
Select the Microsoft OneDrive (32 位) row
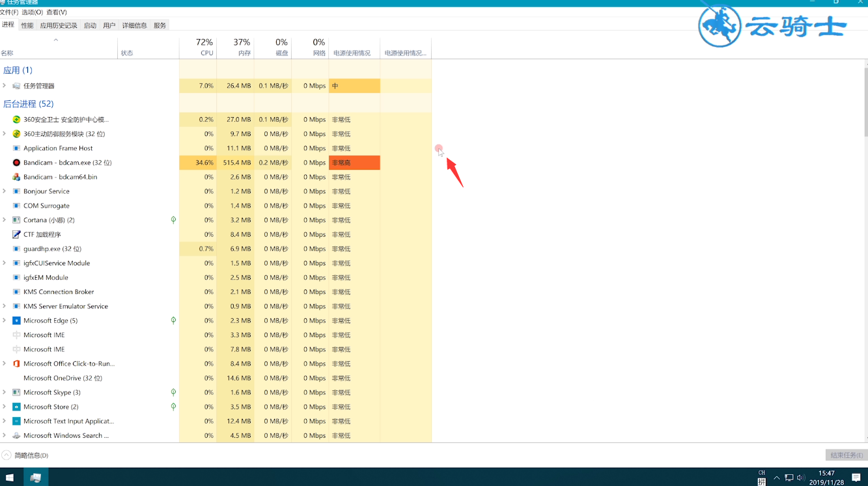(216, 378)
